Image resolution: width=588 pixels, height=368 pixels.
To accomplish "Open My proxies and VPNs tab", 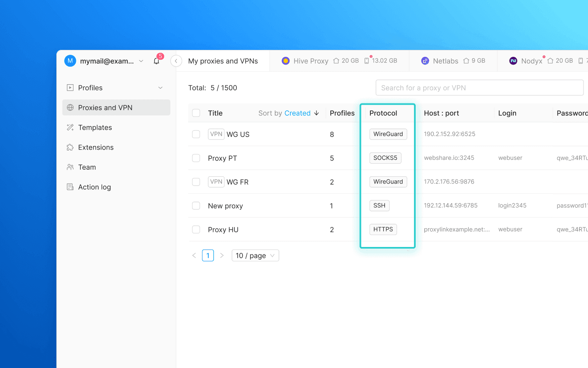I will (223, 61).
